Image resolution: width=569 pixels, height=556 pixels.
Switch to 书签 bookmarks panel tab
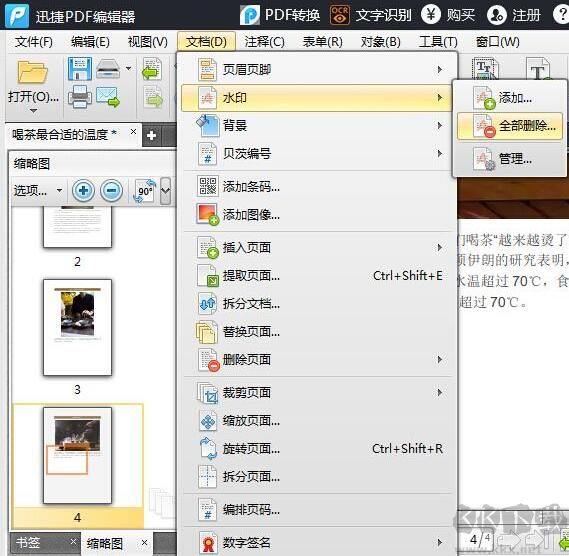click(28, 543)
